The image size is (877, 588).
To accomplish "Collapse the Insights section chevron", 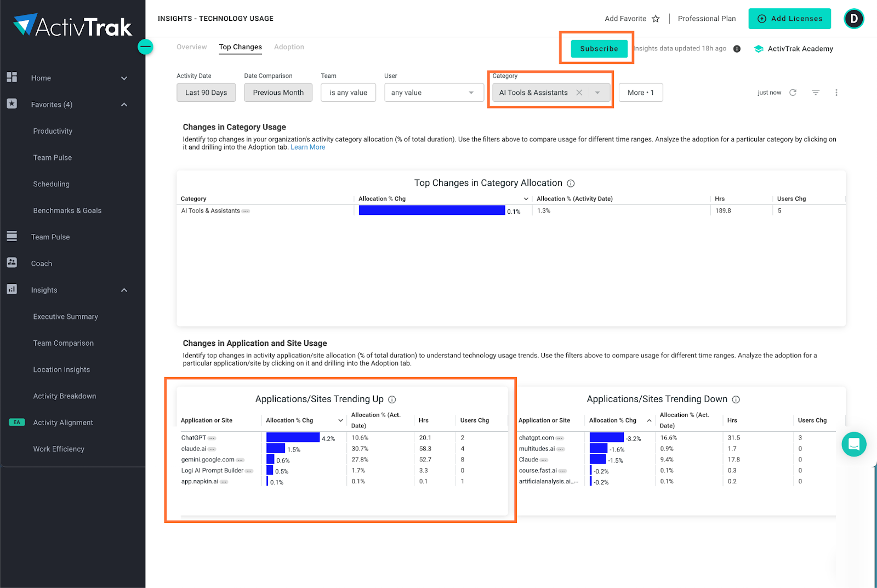I will pos(124,290).
